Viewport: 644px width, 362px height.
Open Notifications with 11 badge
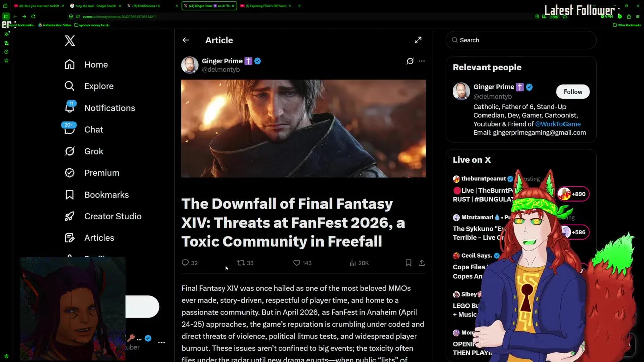tap(100, 108)
